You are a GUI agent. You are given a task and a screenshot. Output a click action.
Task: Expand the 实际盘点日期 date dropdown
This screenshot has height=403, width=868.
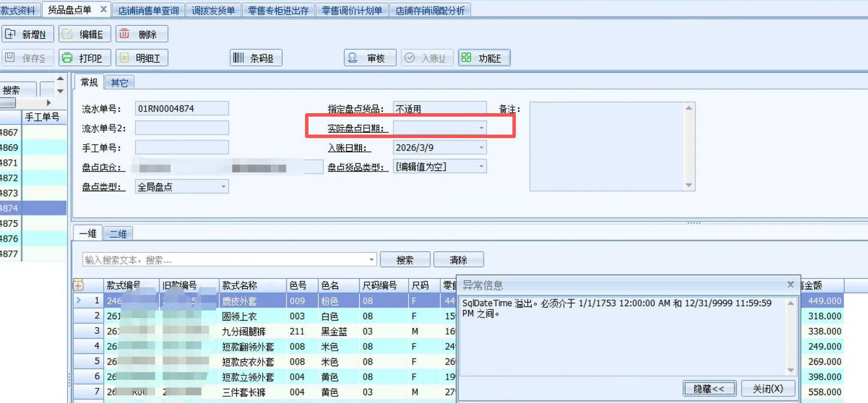click(481, 128)
